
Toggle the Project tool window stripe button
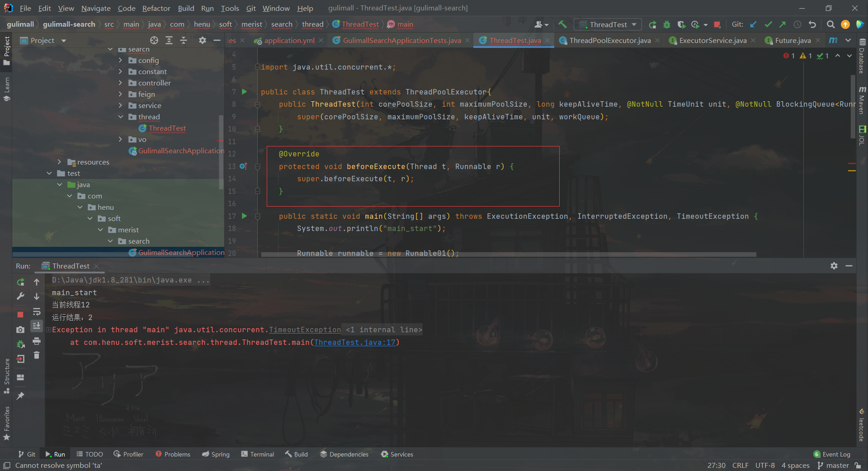point(6,51)
